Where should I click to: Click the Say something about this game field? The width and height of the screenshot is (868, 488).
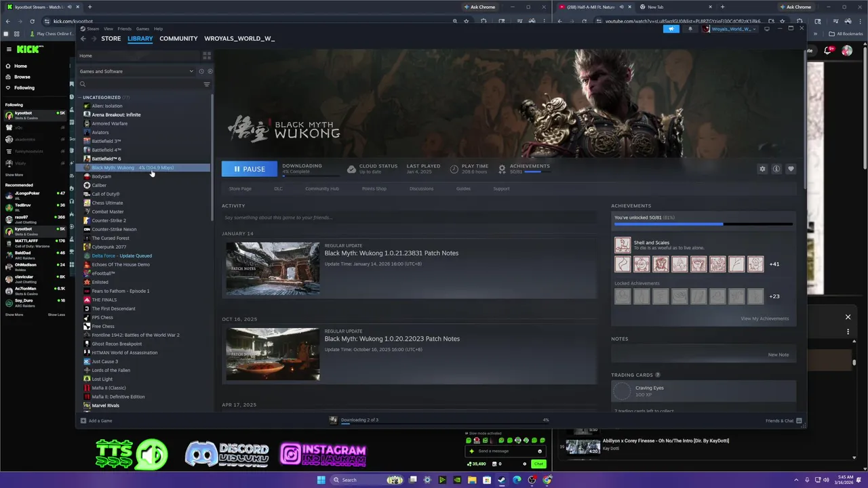409,218
